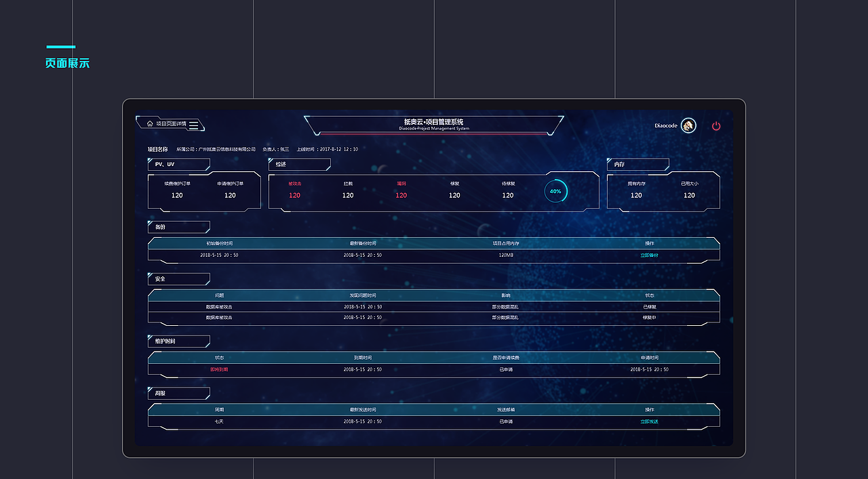Open the hamburger menu icon
The image size is (868, 479).
[x=194, y=125]
